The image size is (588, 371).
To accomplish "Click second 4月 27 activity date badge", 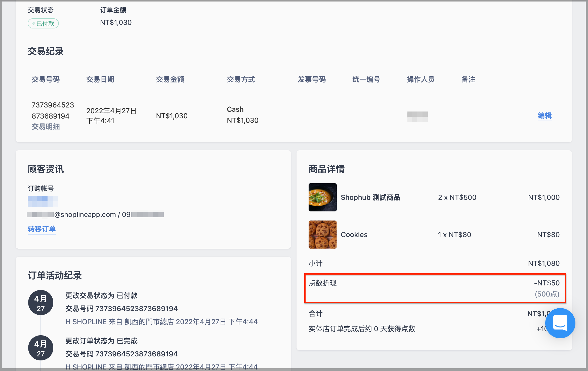I will coord(41,348).
